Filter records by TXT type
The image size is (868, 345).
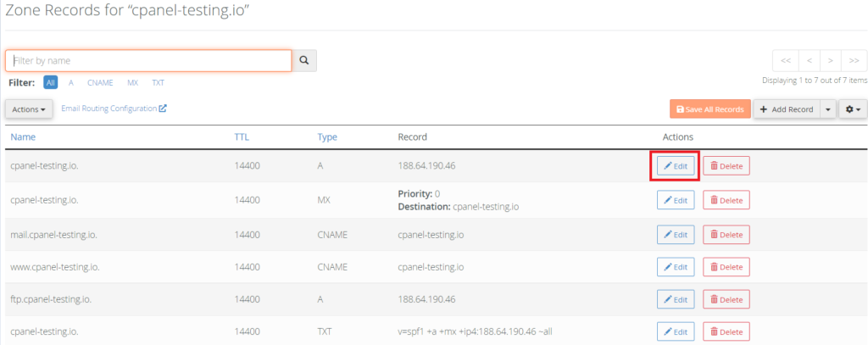[x=159, y=82]
